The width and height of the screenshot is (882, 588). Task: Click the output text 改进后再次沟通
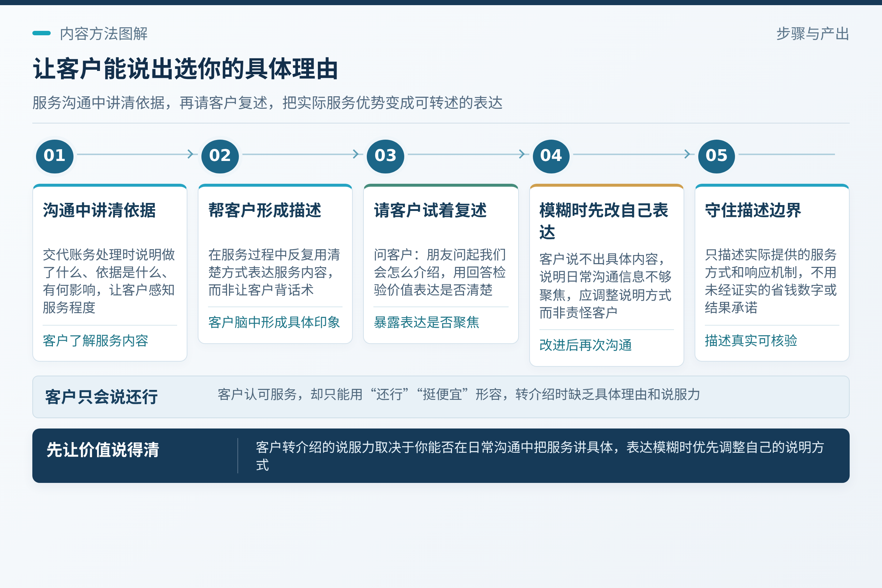585,345
